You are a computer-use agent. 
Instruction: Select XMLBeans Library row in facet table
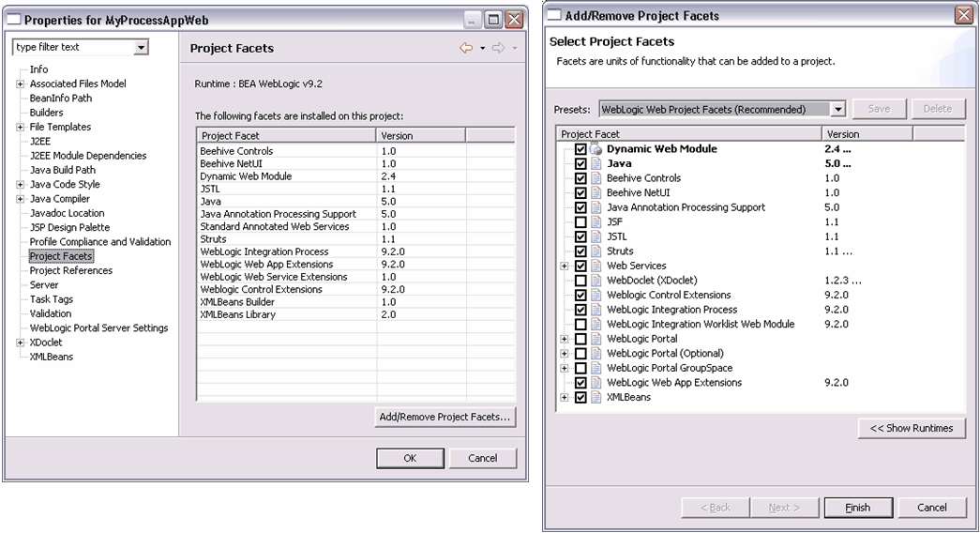click(355, 314)
